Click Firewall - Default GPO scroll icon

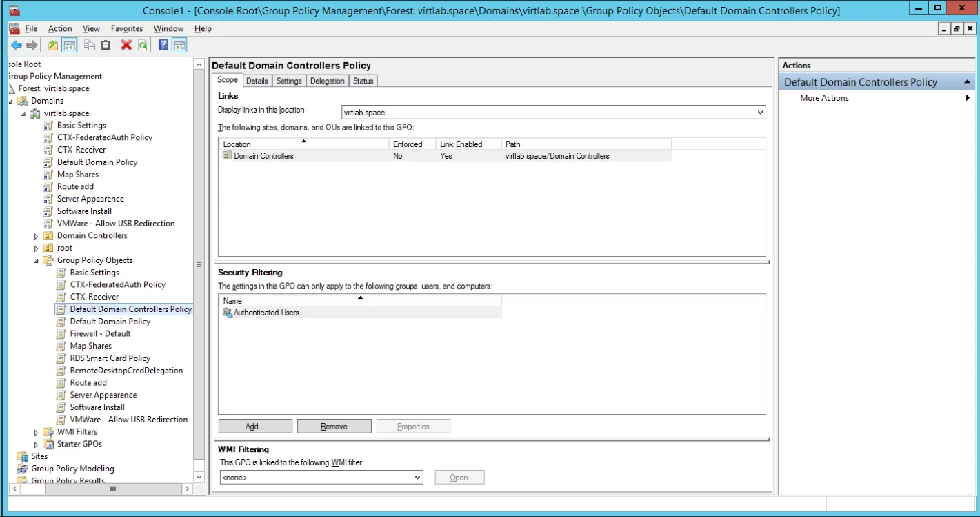click(61, 334)
